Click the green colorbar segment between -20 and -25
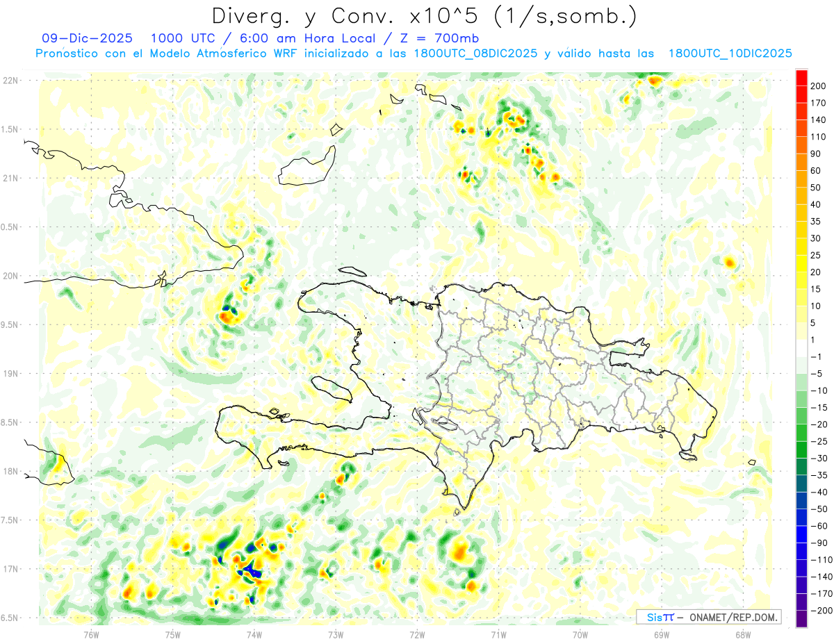834x644 pixels. (801, 432)
